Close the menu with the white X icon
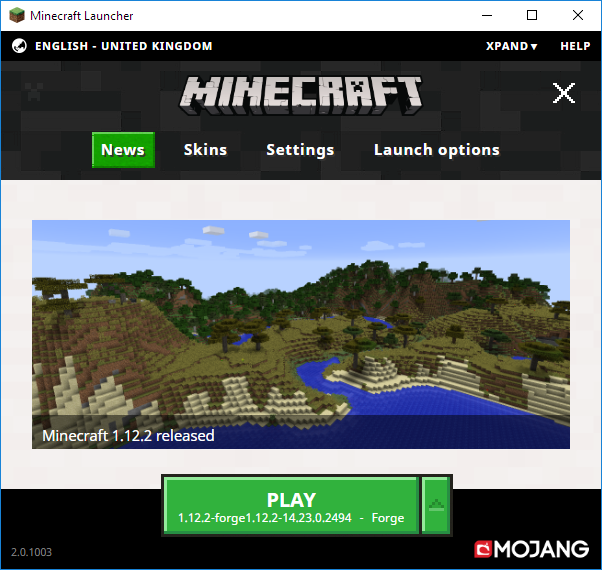Image resolution: width=602 pixels, height=570 pixels. point(564,93)
